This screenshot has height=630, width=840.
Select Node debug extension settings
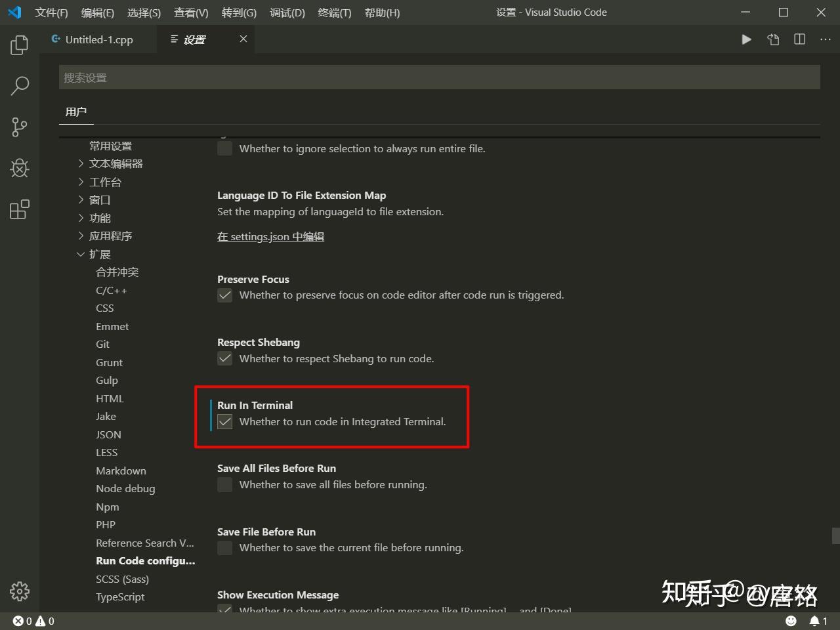125,488
